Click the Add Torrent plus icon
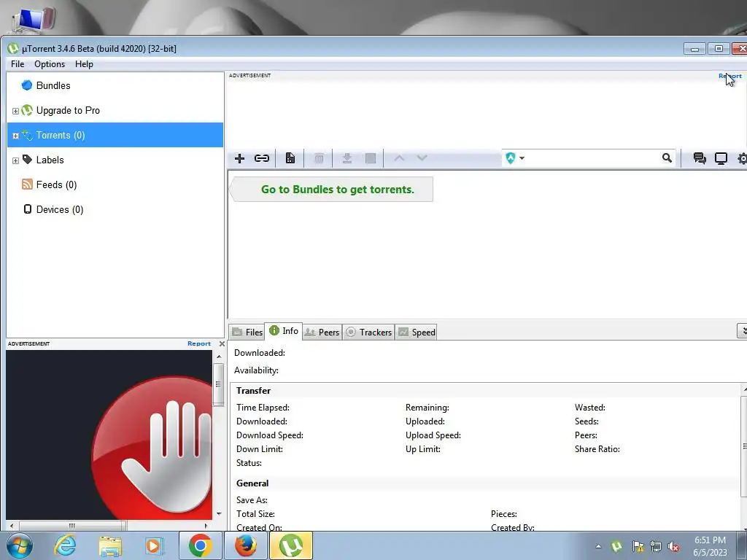 (x=239, y=158)
